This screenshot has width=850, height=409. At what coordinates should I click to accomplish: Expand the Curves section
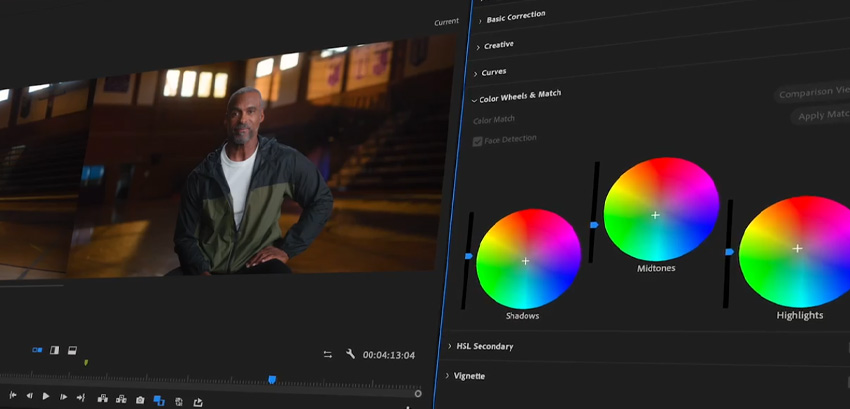pyautogui.click(x=476, y=74)
